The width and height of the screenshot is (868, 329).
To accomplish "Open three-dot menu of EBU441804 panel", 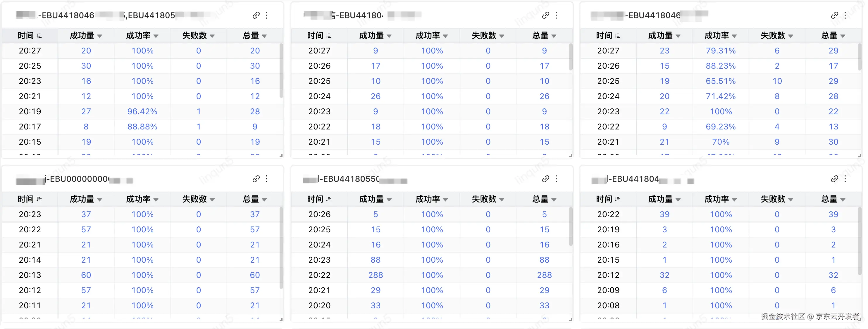I will coord(845,179).
